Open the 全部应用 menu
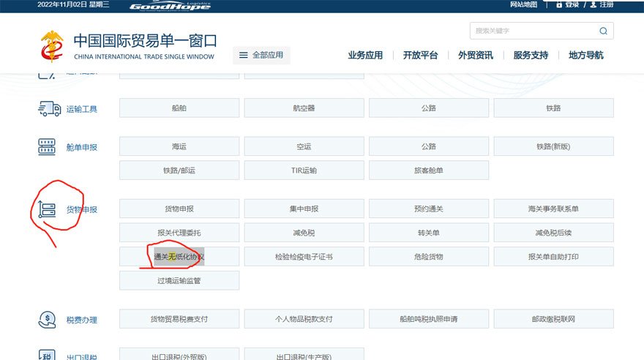Image resolution: width=644 pixels, height=360 pixels. pyautogui.click(x=262, y=55)
